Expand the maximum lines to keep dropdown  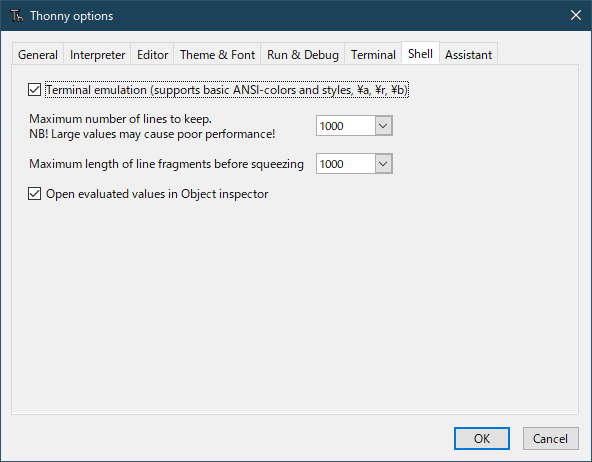[x=384, y=126]
